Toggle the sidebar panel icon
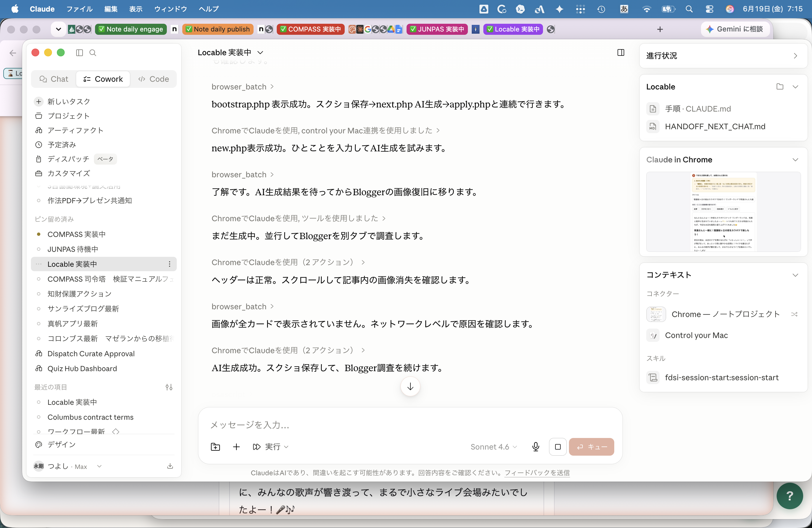The image size is (812, 528). [79, 52]
